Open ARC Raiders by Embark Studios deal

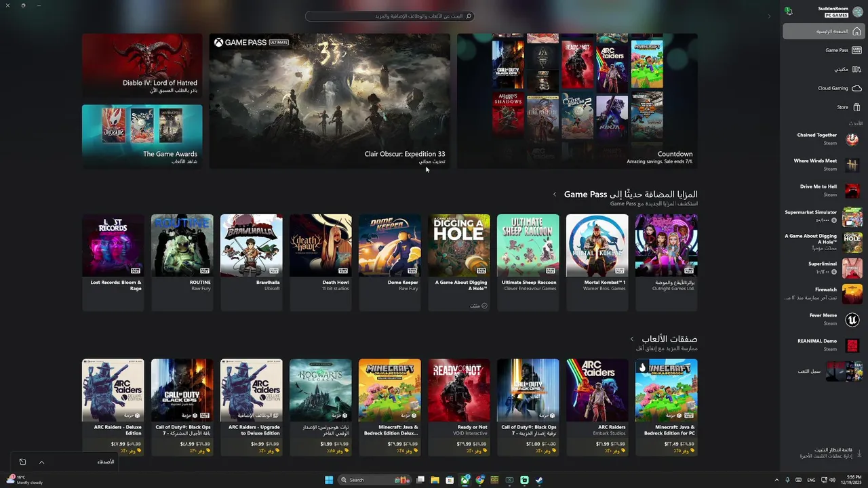click(x=597, y=407)
